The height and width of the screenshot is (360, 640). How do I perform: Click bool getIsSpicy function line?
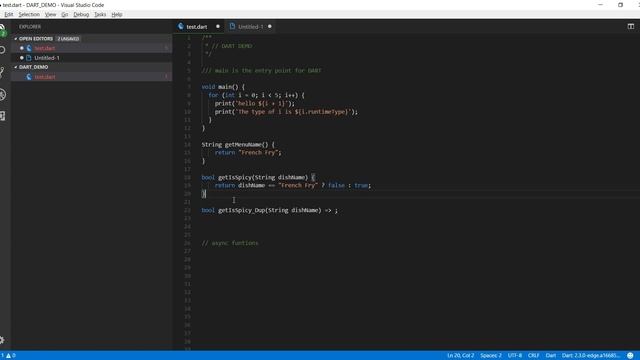click(258, 177)
